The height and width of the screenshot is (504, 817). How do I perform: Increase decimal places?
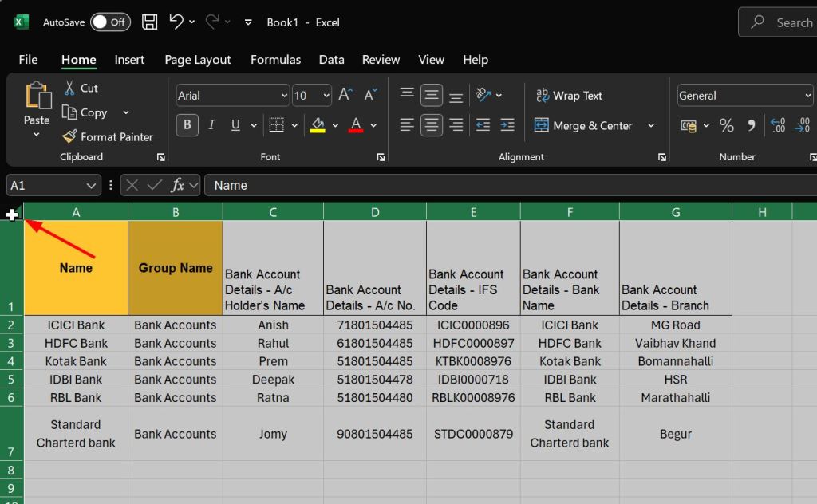(778, 125)
